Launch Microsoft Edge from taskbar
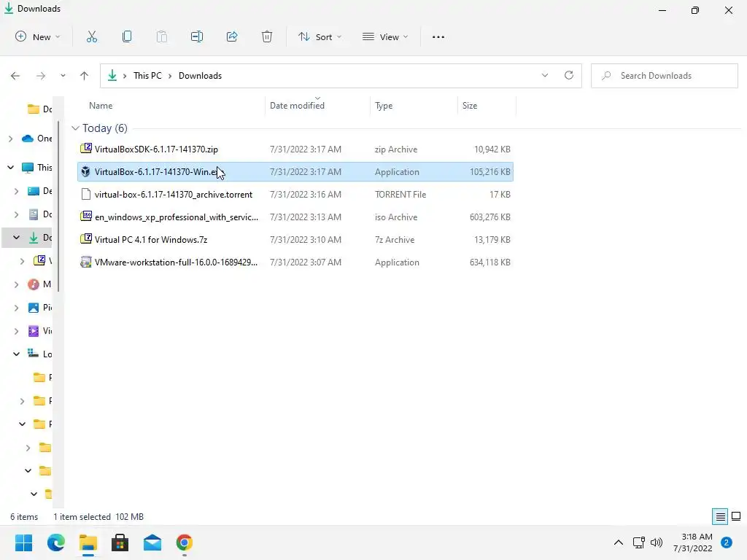 click(x=55, y=542)
